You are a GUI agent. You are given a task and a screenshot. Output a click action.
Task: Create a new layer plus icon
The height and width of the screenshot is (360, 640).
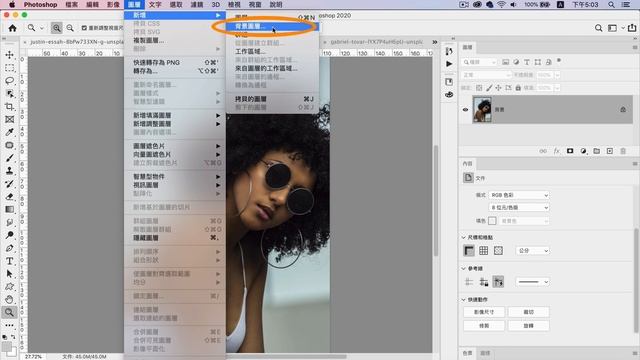610,151
